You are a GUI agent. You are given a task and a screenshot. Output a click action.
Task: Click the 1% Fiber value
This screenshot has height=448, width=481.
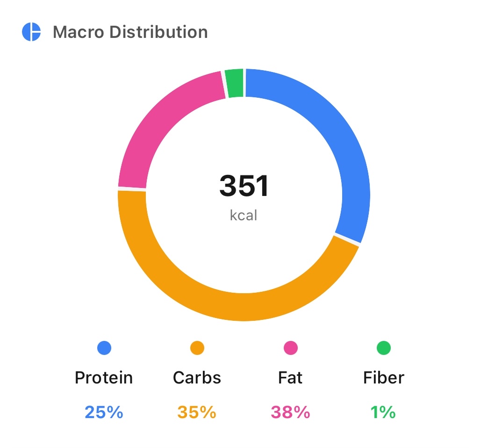(383, 412)
